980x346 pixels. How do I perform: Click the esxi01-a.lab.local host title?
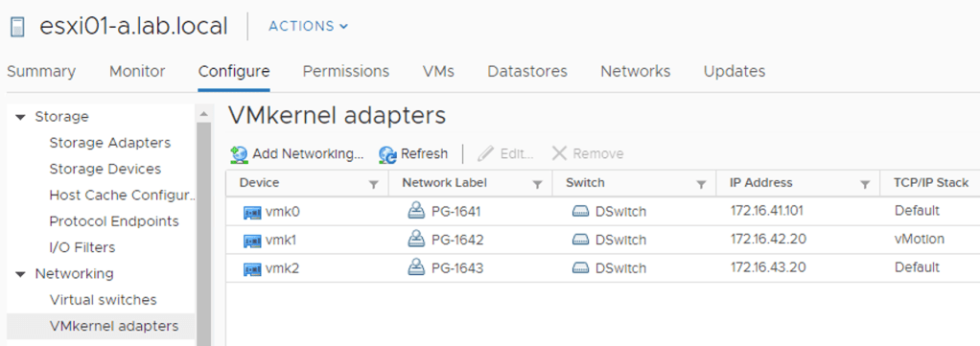point(133,26)
